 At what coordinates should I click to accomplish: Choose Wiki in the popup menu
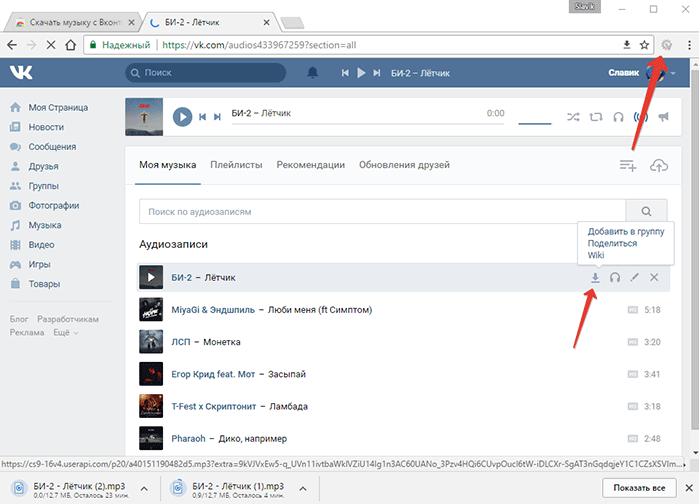tap(596, 255)
